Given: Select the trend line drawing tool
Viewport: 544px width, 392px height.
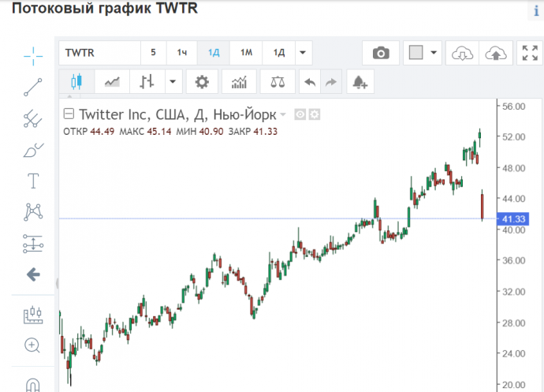Looking at the screenshot, I should (x=33, y=87).
